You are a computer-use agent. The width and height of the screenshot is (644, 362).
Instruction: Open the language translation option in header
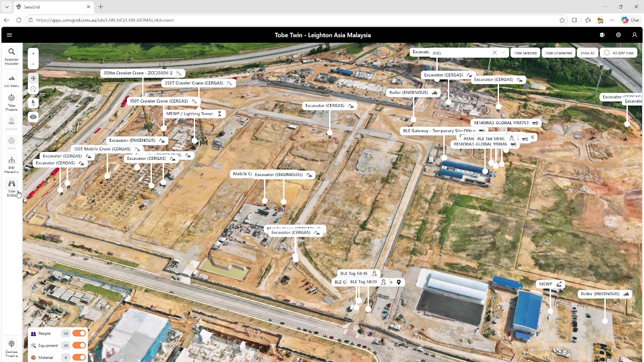(602, 35)
